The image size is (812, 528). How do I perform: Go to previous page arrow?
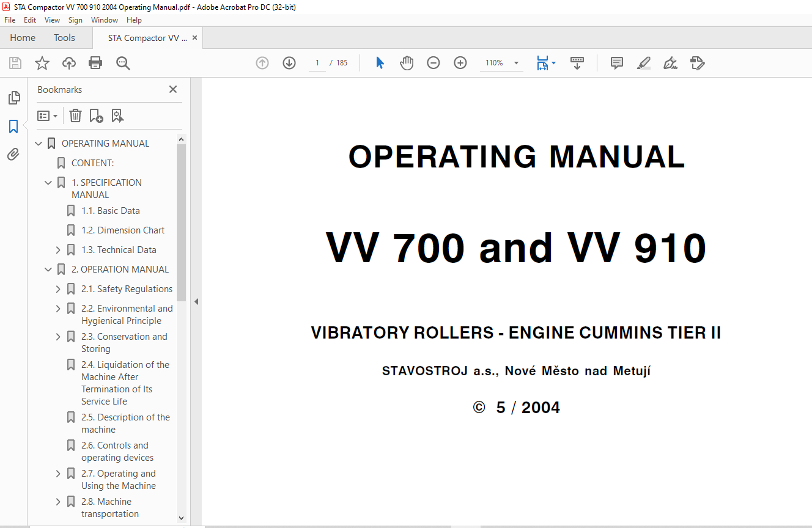pos(262,63)
